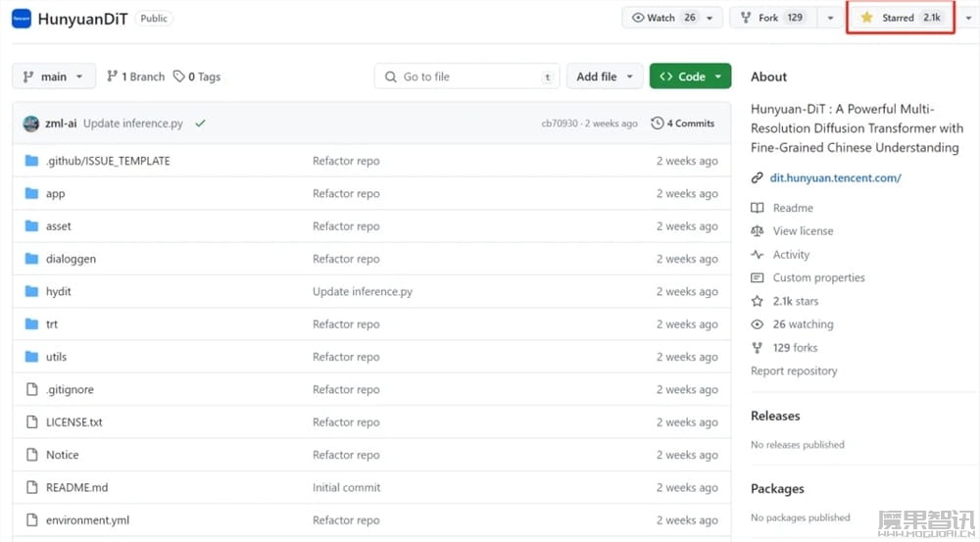Viewport: 980px width, 542px height.
Task: Click the utils folder icon
Action: [x=31, y=357]
